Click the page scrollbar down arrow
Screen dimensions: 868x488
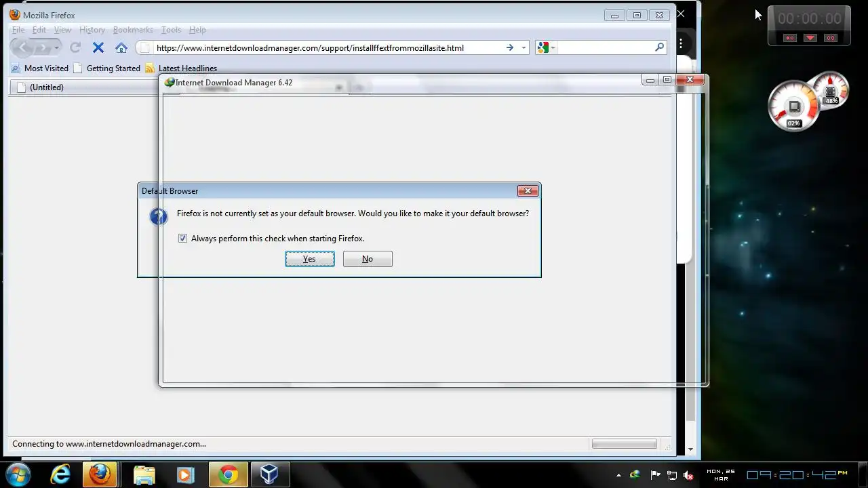coord(690,449)
